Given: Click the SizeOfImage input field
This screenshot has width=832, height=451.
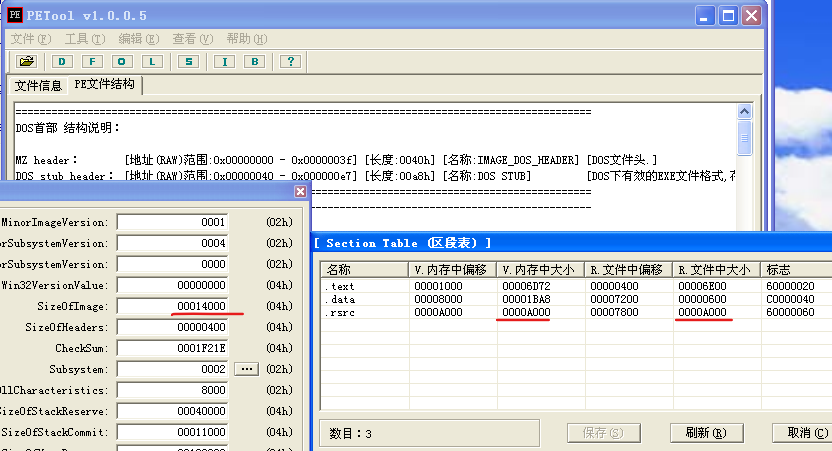Looking at the screenshot, I should (x=172, y=306).
